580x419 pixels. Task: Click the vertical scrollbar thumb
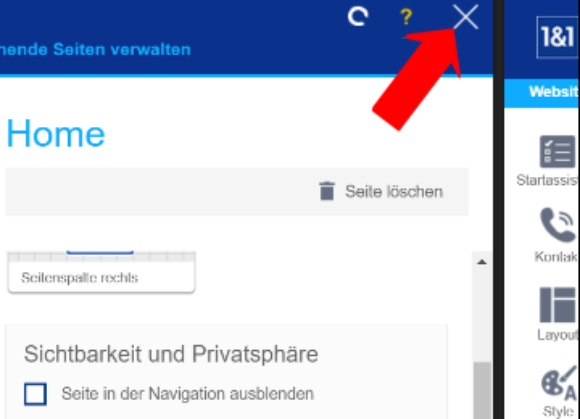[x=482, y=391]
